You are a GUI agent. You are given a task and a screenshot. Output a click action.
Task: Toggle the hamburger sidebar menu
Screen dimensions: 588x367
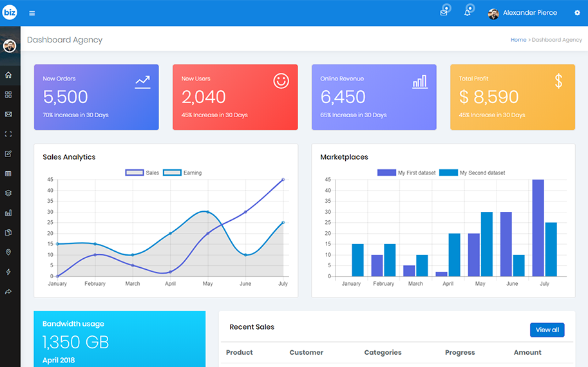click(x=32, y=14)
